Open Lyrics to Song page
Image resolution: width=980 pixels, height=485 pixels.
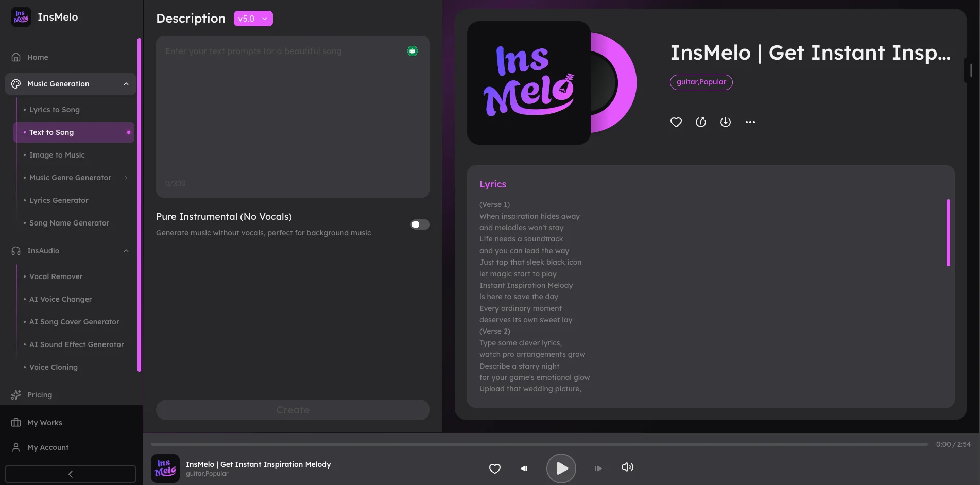tap(55, 110)
